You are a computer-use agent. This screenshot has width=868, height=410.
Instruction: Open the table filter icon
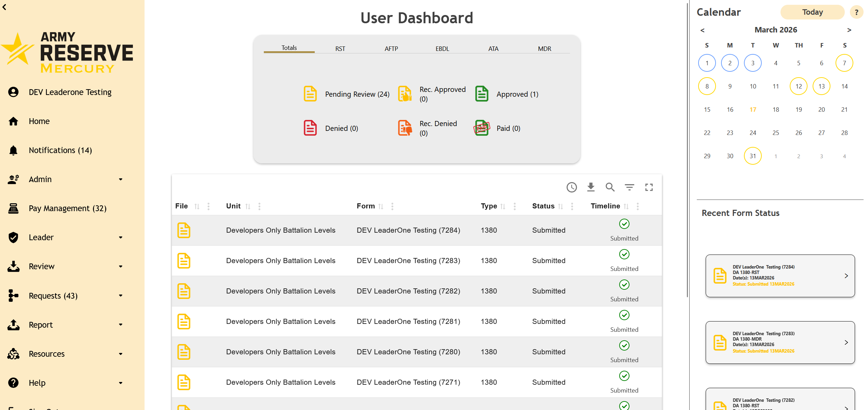[629, 187]
